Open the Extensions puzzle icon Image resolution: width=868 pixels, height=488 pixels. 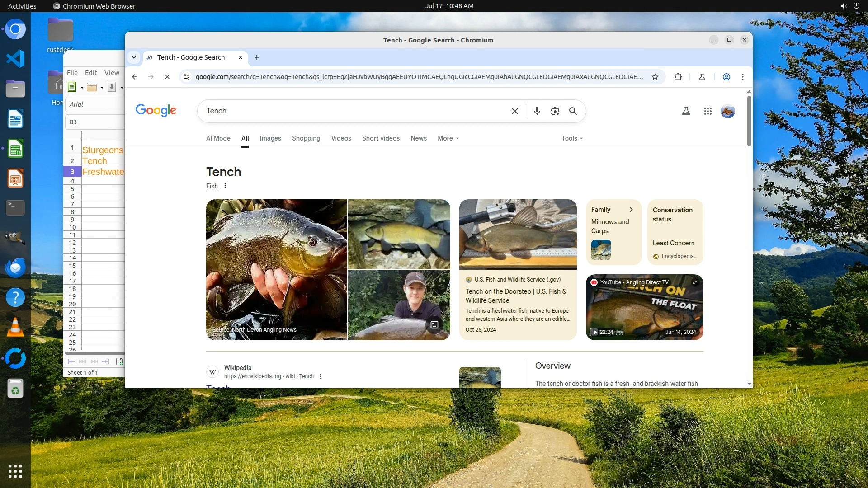678,77
